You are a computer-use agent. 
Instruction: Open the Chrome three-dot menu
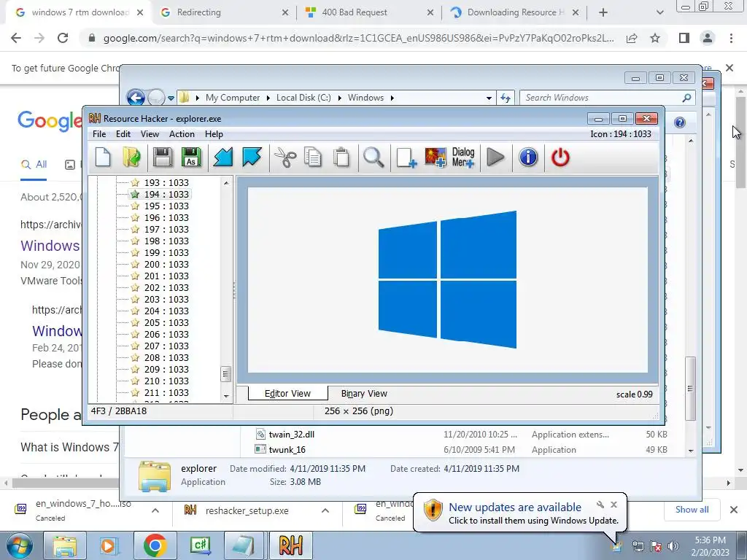pyautogui.click(x=731, y=38)
